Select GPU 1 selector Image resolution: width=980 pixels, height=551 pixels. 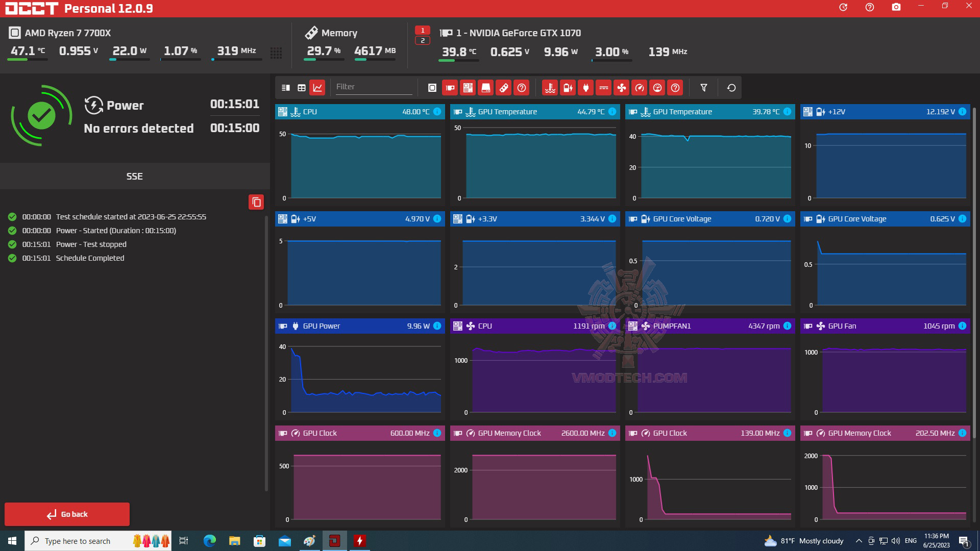[x=422, y=30]
